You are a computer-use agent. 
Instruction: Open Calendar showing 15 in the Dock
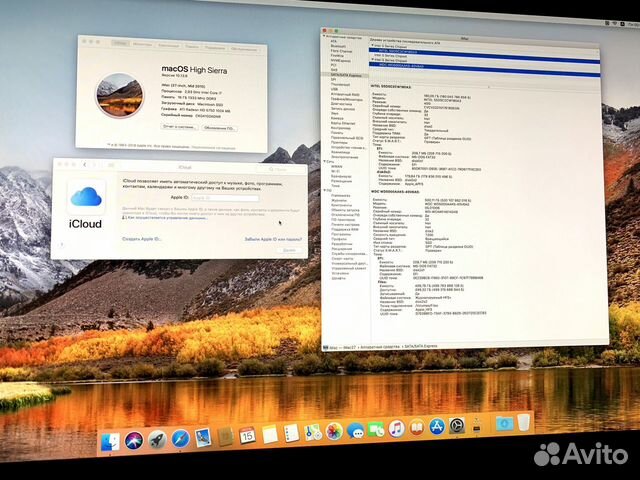[247, 436]
